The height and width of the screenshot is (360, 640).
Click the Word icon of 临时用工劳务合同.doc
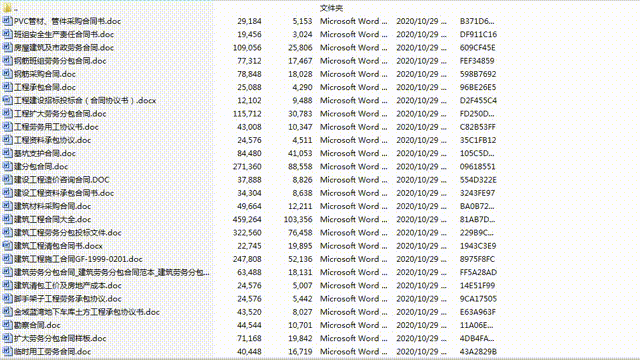7,351
